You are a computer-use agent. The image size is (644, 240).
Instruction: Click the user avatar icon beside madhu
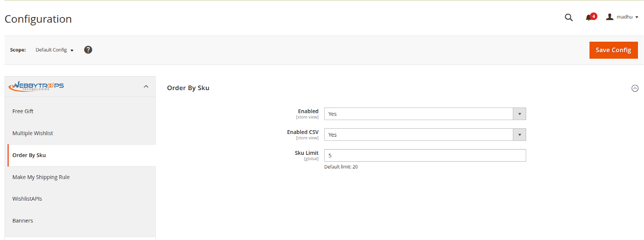click(x=610, y=17)
